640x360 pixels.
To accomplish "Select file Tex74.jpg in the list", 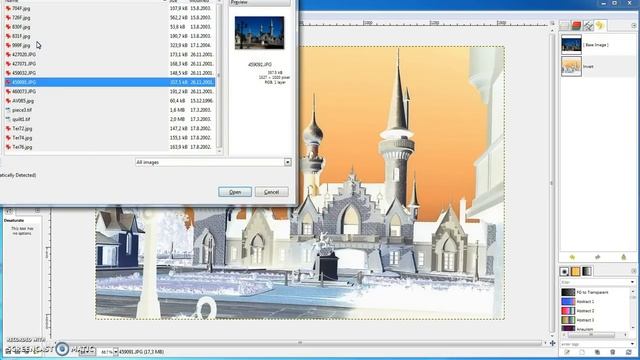I will point(109,138).
